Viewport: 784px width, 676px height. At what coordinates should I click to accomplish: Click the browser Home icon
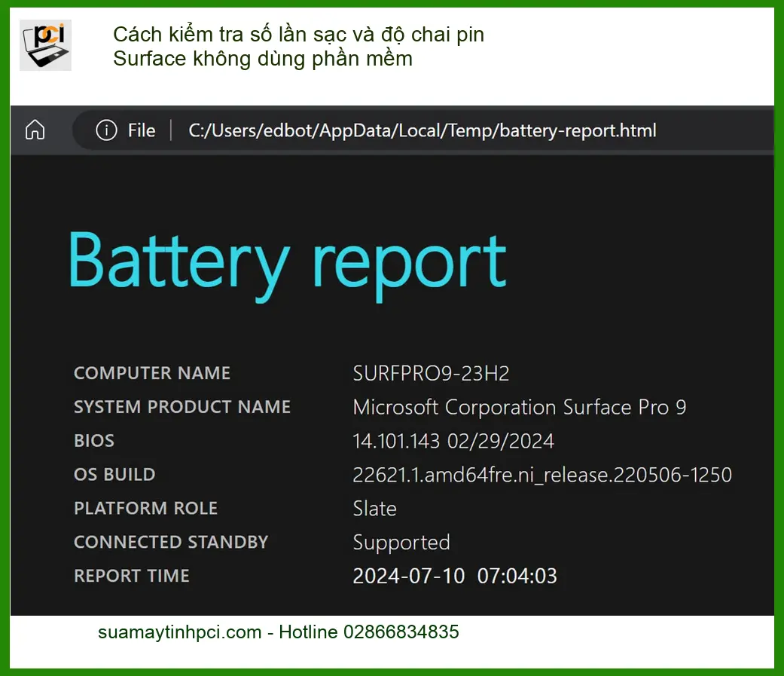35,130
